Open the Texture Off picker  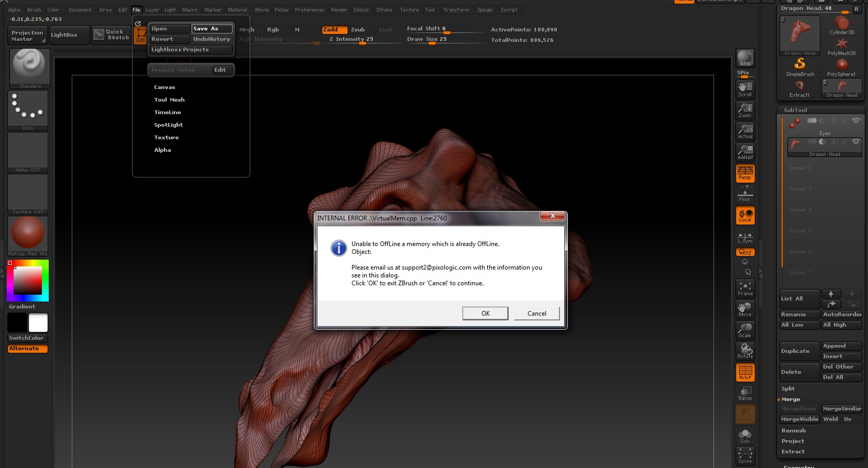tap(28, 194)
